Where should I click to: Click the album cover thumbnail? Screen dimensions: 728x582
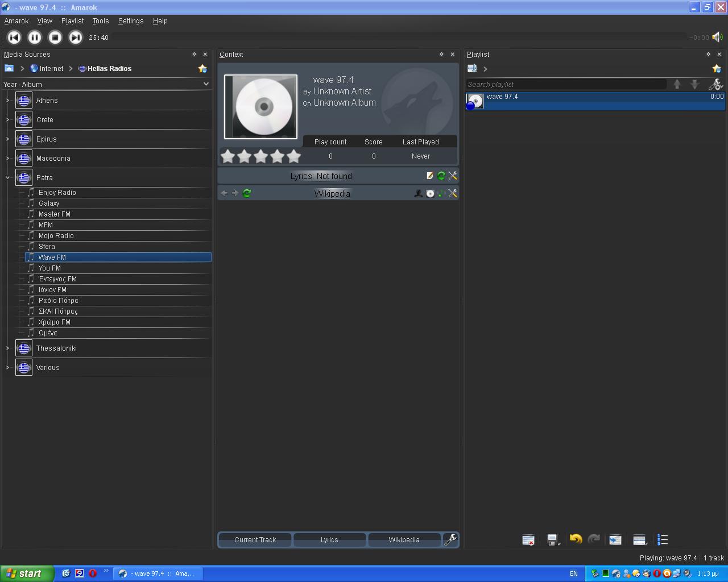coord(260,107)
